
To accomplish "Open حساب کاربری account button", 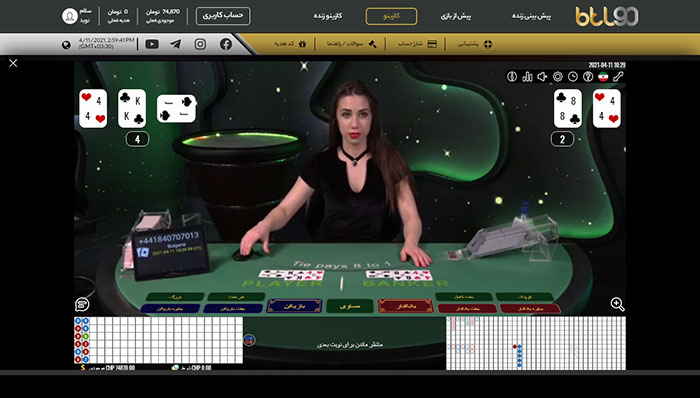I will pos(223,16).
